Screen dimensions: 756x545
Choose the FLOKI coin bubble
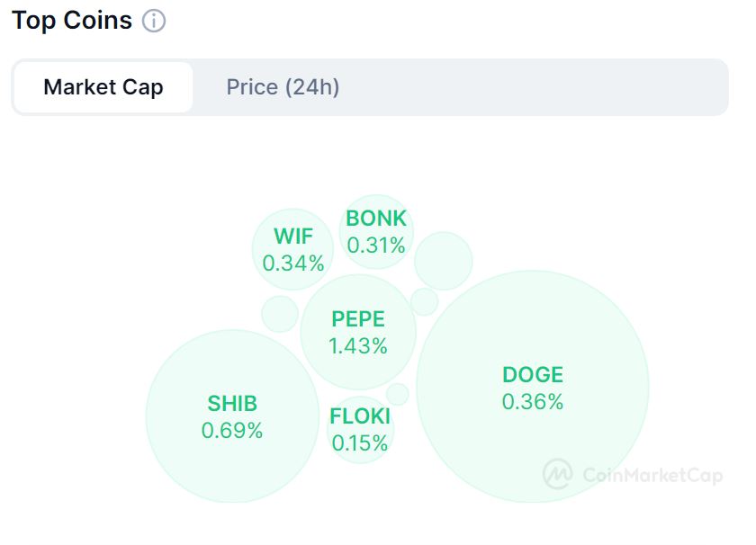(360, 429)
